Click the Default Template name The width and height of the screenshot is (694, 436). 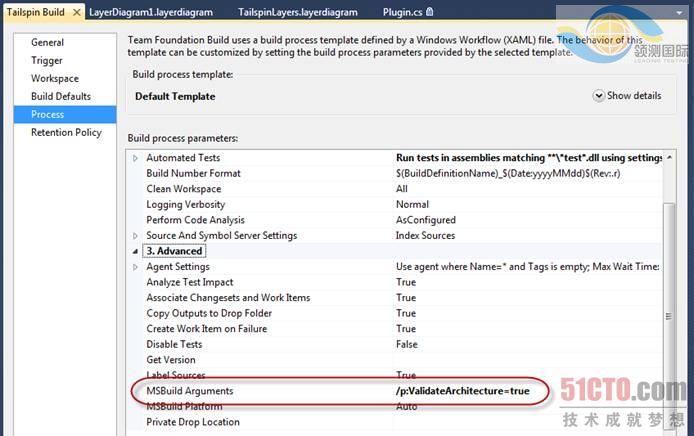point(175,96)
